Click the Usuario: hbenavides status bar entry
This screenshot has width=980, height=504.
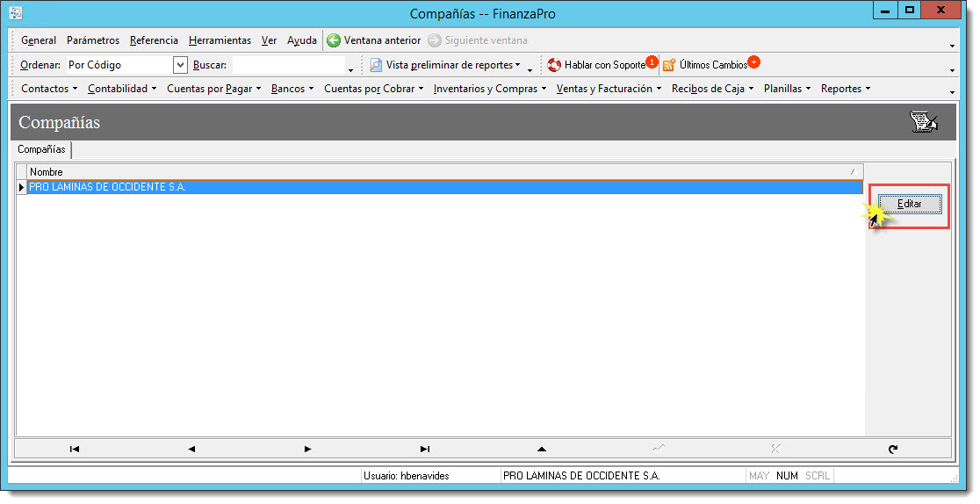tap(407, 476)
